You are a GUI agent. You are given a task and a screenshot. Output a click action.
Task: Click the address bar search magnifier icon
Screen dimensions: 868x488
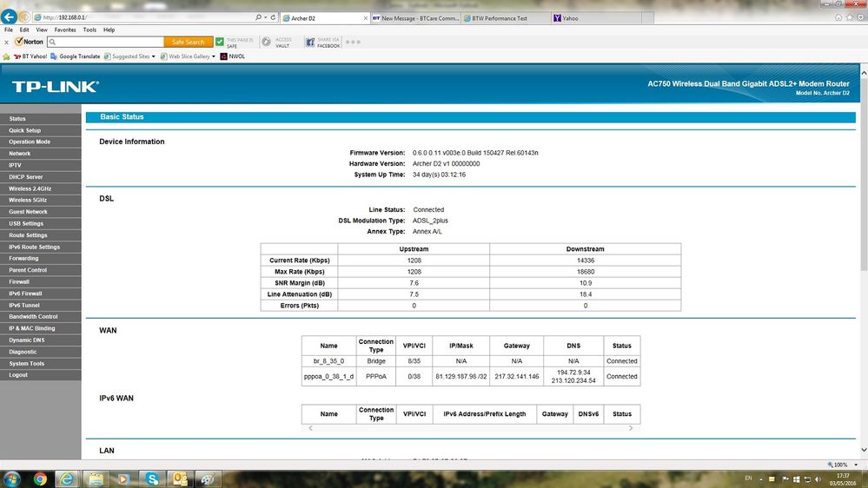258,17
